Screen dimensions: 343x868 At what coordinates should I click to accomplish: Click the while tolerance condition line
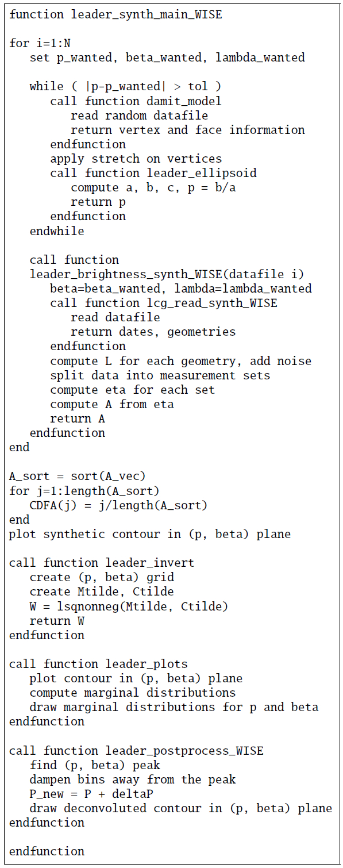pyautogui.click(x=125, y=86)
